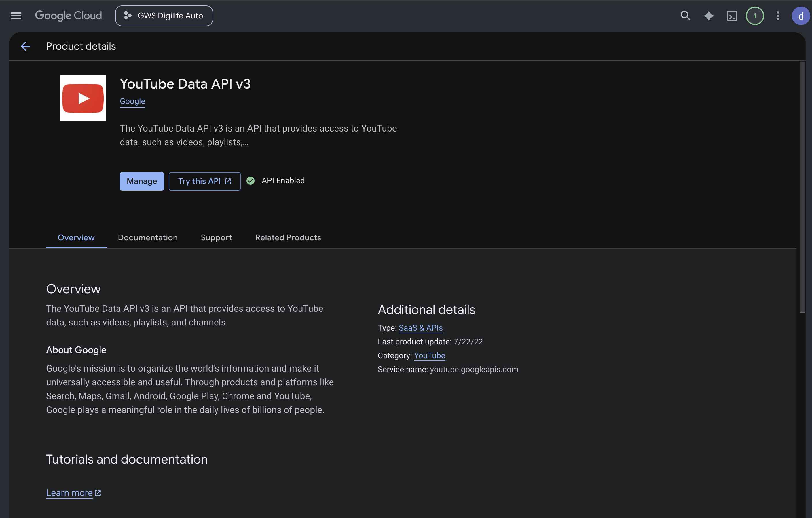Open the Gemini sparkle assistant icon

(708, 16)
